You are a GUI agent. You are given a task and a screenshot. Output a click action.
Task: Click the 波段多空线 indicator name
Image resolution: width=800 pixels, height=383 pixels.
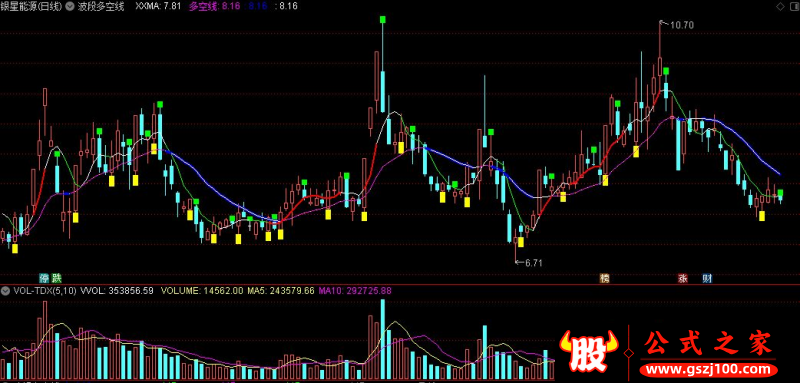coord(101,7)
